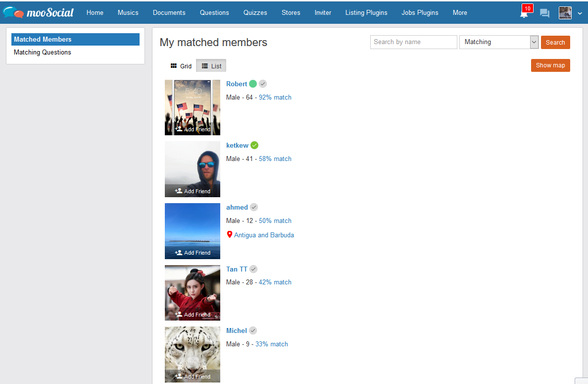Screen dimensions: 588x384
Task: Open Antigua and Barbuda location link
Action: click(264, 235)
